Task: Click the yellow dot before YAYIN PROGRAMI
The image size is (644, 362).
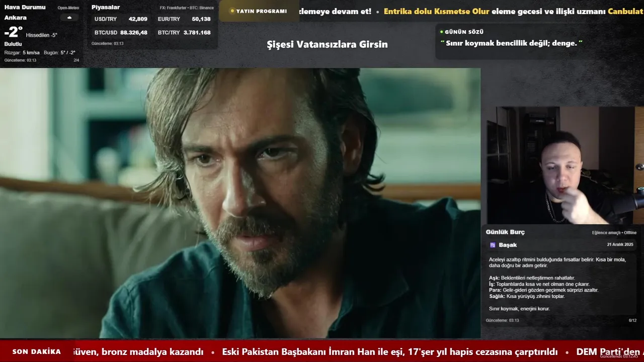Action: point(232,11)
